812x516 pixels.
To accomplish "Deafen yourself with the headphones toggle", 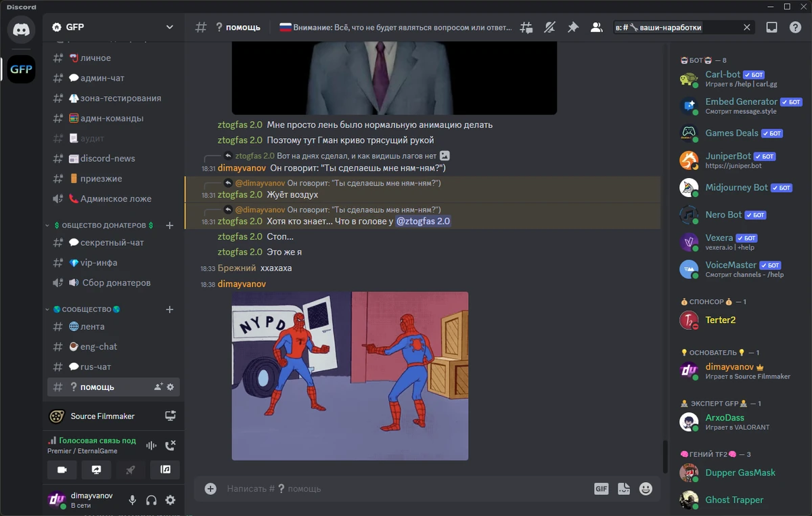I will click(151, 500).
